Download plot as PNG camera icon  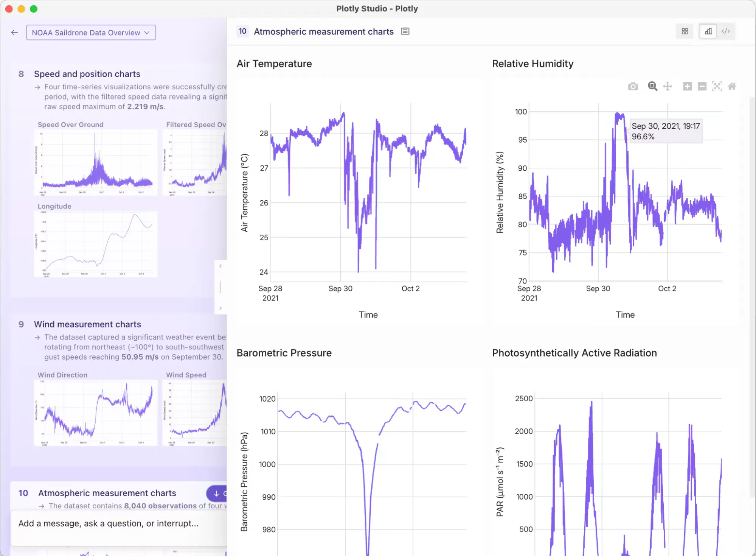[633, 87]
